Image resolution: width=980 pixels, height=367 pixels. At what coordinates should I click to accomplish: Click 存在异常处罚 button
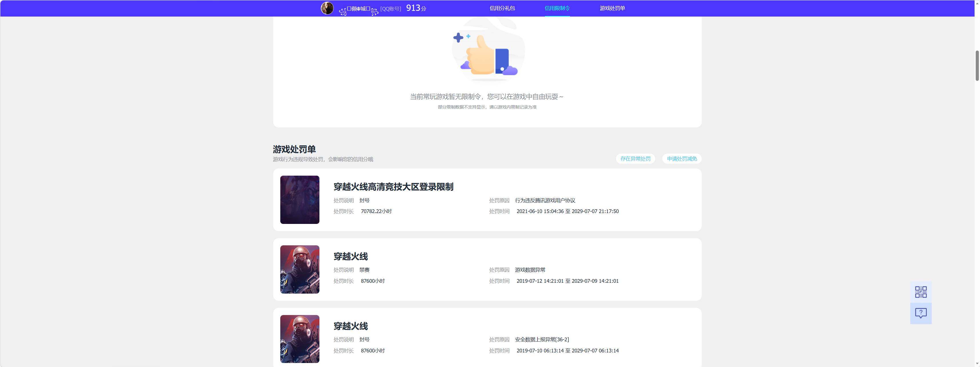[x=635, y=159]
